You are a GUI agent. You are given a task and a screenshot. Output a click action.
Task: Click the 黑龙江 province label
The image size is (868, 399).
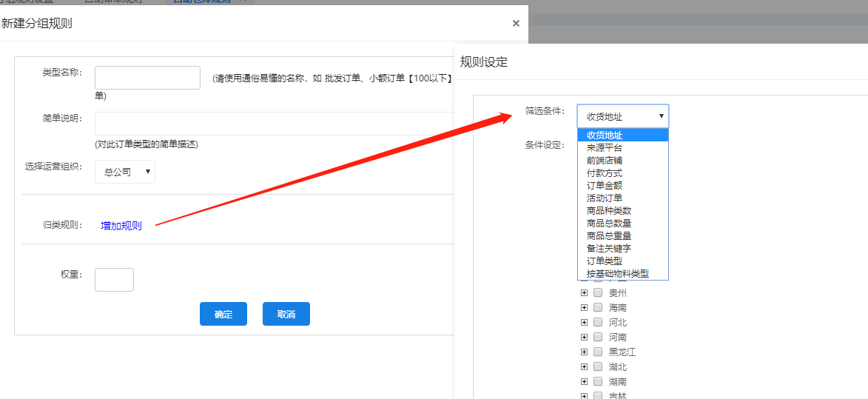(x=622, y=352)
